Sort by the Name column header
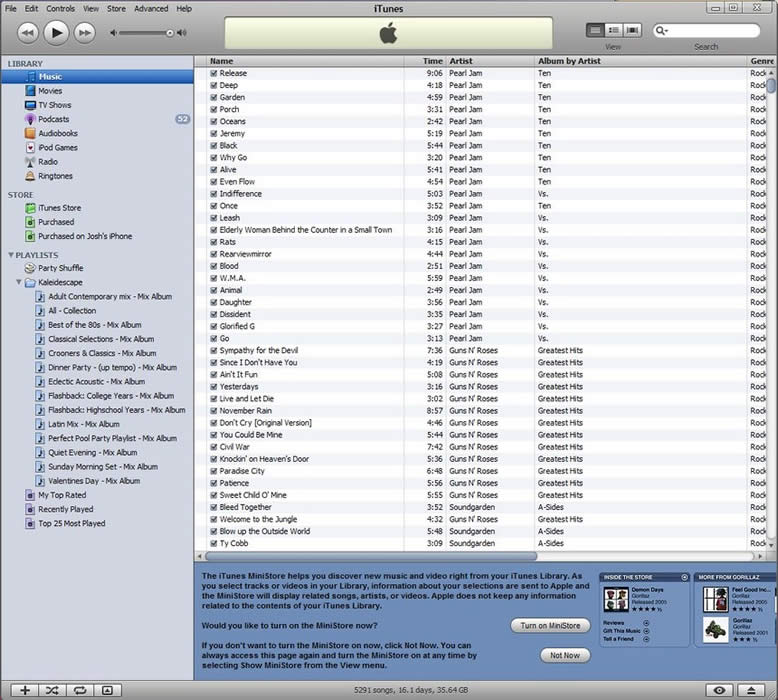Image resolution: width=778 pixels, height=700 pixels. click(305, 61)
